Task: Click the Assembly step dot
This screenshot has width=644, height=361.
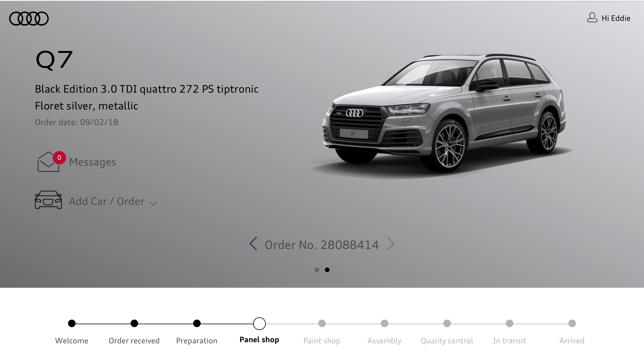Action: coord(385,323)
